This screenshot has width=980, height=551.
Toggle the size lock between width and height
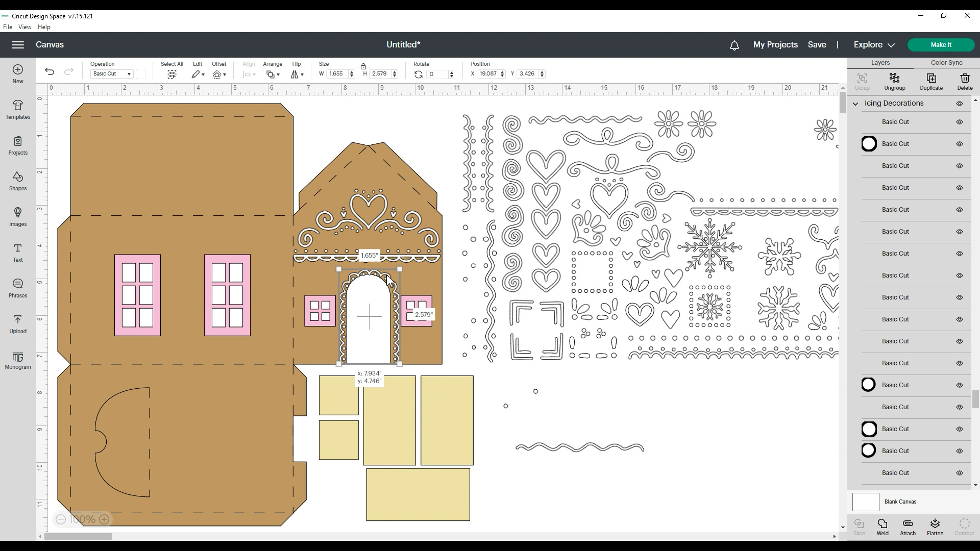point(363,66)
